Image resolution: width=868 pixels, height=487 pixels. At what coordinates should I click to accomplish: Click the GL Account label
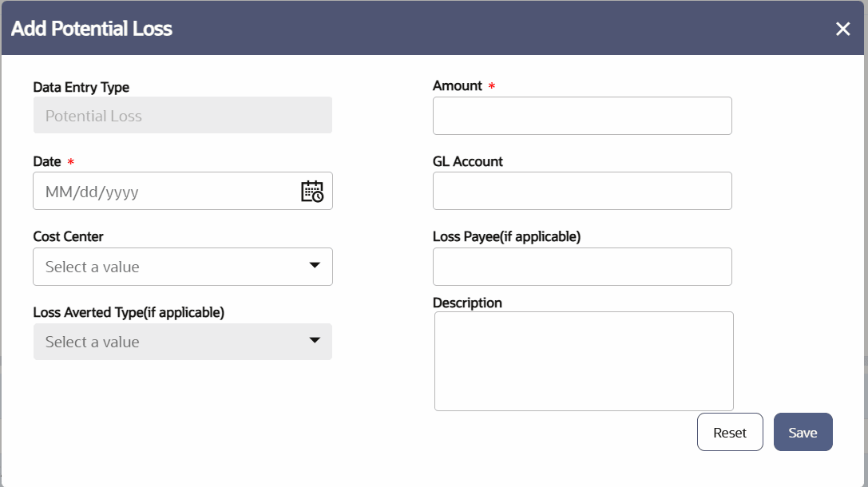468,161
